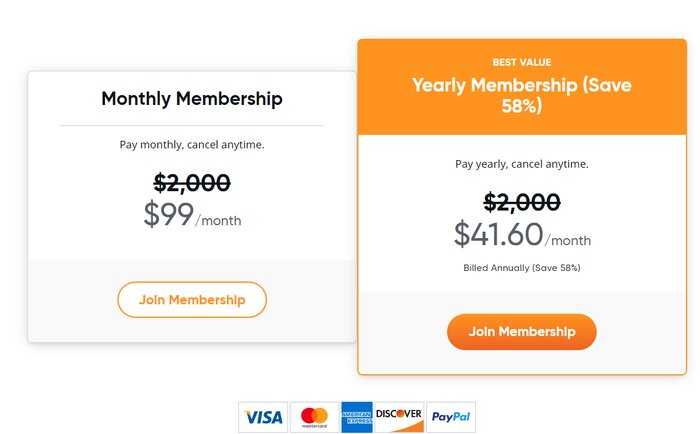Viewport: 700px width, 434px height.
Task: Click the divider line under Monthly Membership
Action: pyautogui.click(x=192, y=125)
